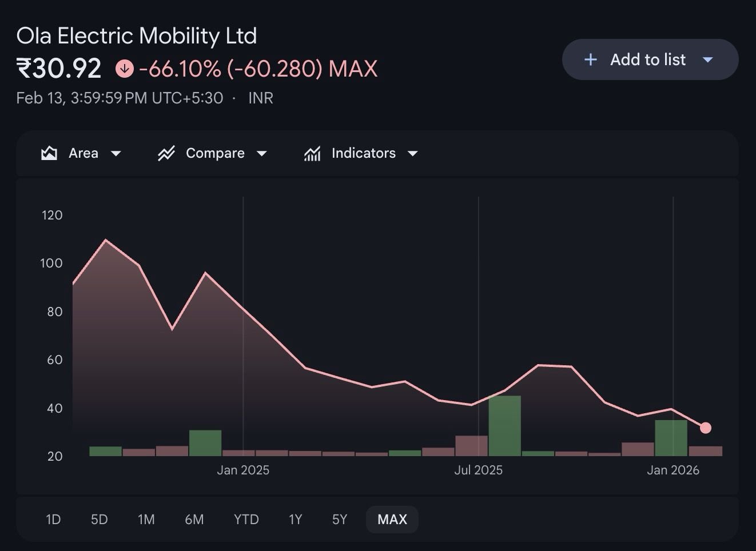The height and width of the screenshot is (551, 756).
Task: Expand the Compare dropdown
Action: pyautogui.click(x=262, y=153)
